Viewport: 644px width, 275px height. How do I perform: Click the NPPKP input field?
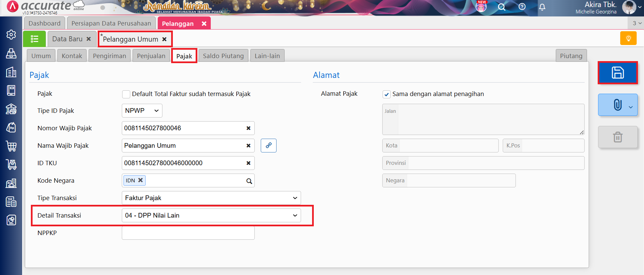(x=188, y=233)
